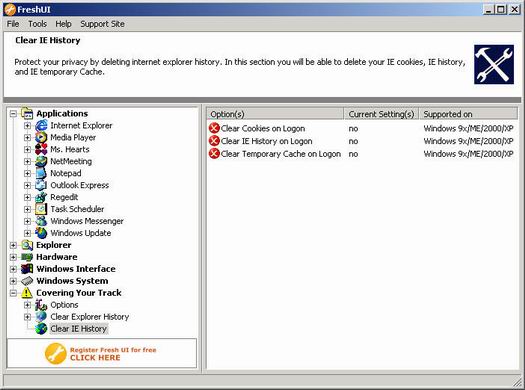
Task: Click the Windows Update globe icon
Action: (x=41, y=233)
